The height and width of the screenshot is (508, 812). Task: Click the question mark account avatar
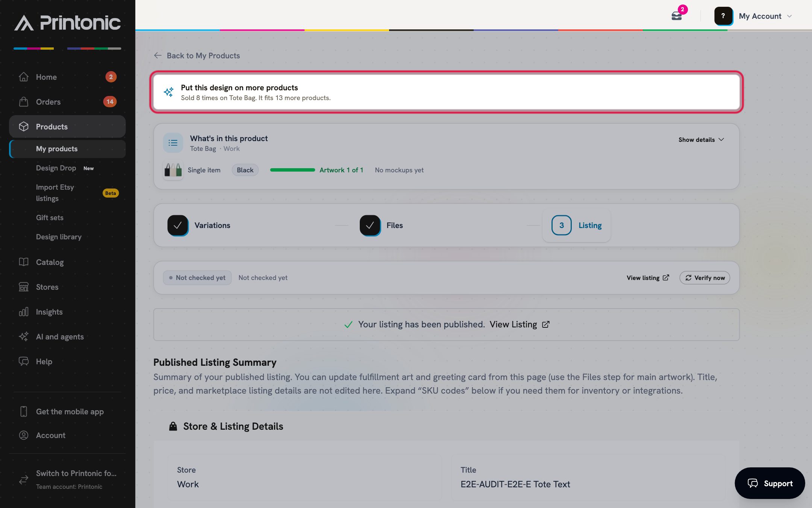coord(723,16)
